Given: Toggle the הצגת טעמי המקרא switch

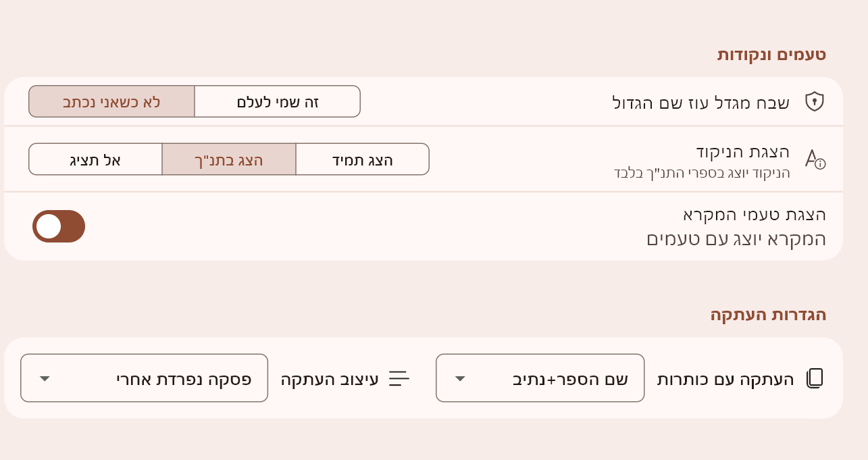Looking at the screenshot, I should coord(59,226).
